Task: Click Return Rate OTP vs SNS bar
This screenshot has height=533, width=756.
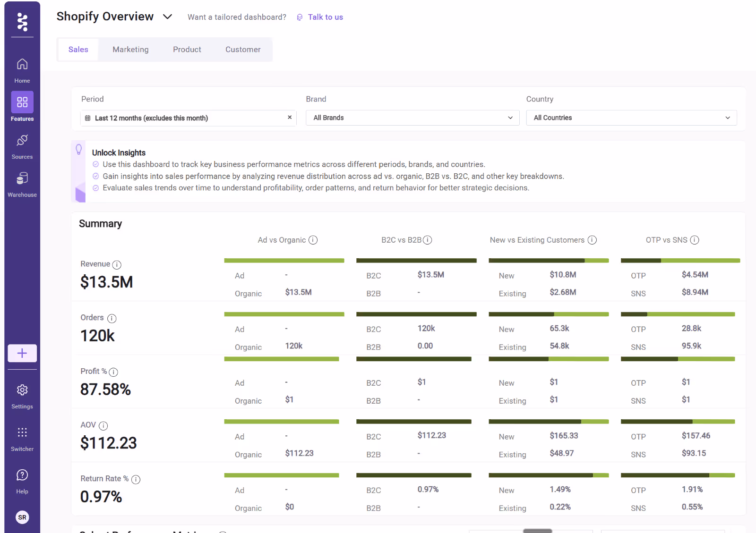Action: (x=678, y=475)
